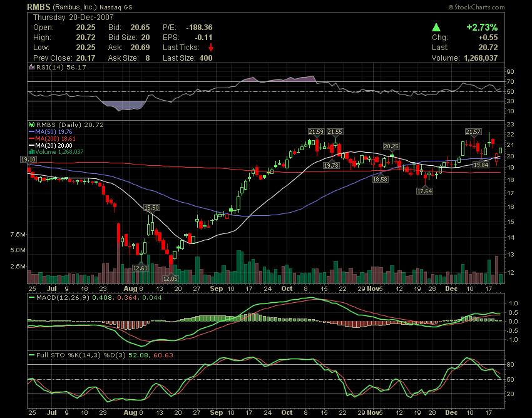Click the 18.58 price tag on chart
This screenshot has height=418, width=532.
(x=380, y=179)
